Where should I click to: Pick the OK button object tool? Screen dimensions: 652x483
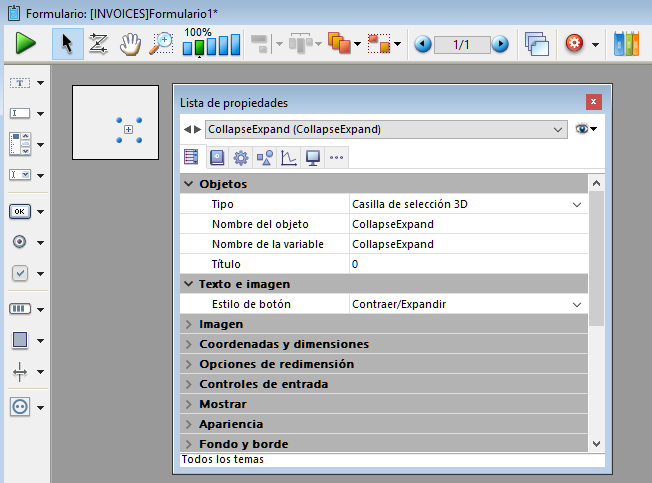click(x=20, y=211)
